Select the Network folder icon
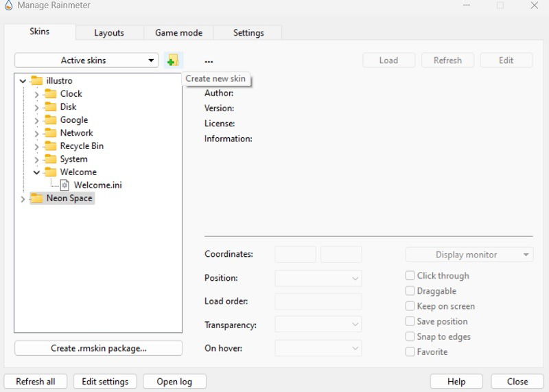 (51, 132)
